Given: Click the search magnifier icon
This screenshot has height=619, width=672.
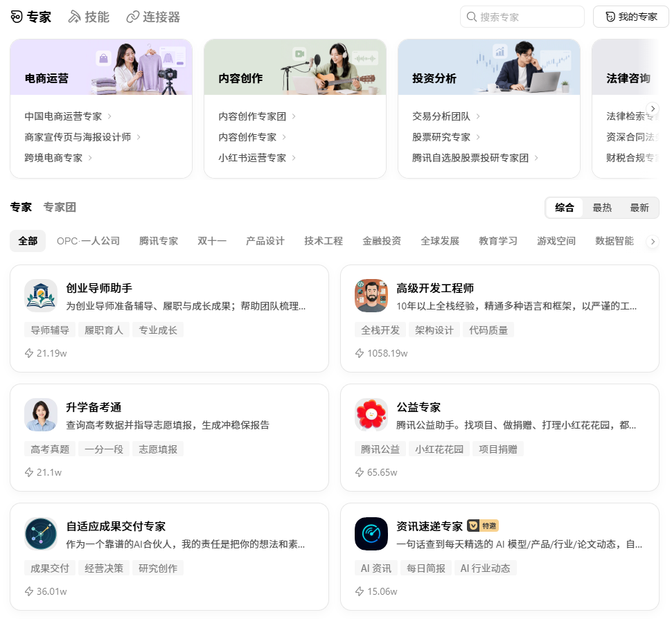Looking at the screenshot, I should [471, 17].
